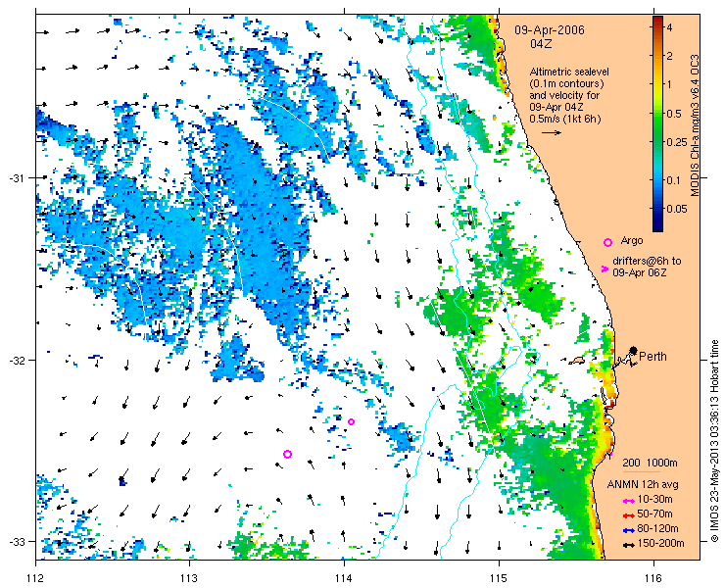Click the magenta Argo legend circle
This screenshot has width=725, height=588.
point(607,242)
